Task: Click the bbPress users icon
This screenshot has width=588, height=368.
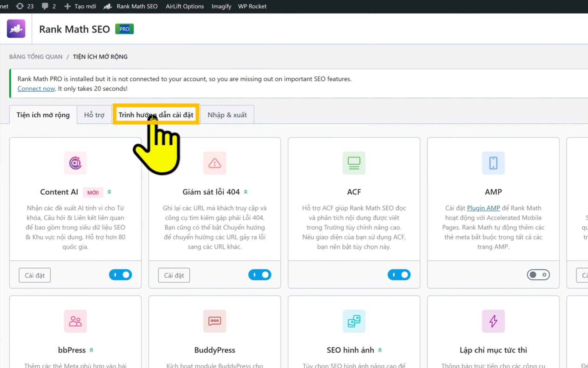Action: coord(75,321)
